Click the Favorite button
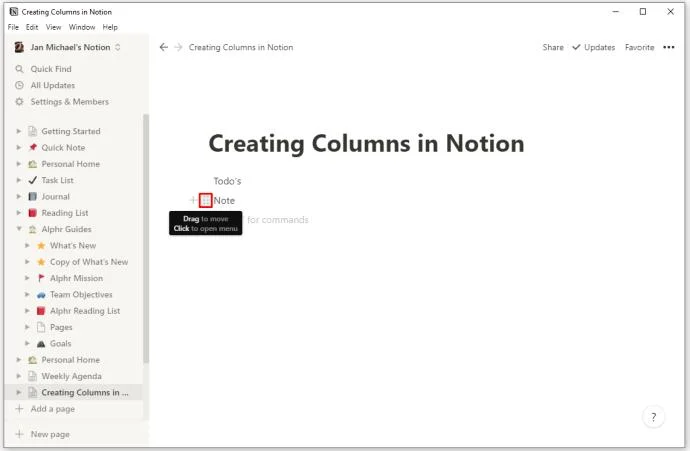 click(x=639, y=47)
